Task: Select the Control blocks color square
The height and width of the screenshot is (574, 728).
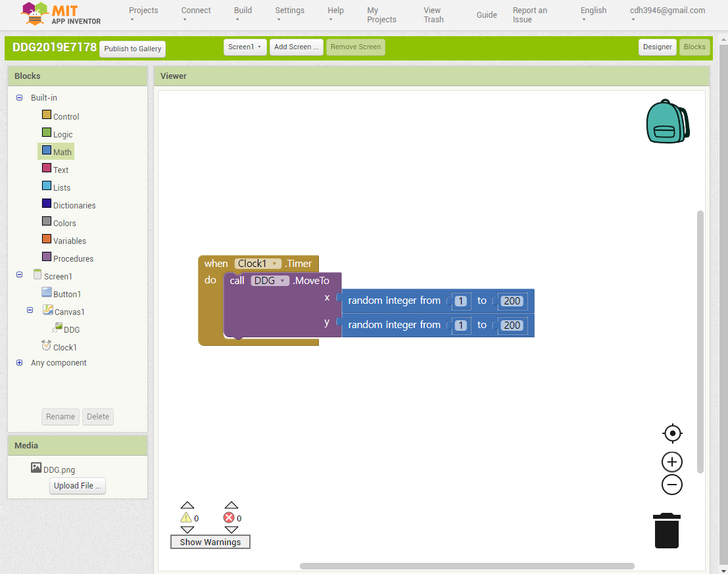Action: (47, 114)
